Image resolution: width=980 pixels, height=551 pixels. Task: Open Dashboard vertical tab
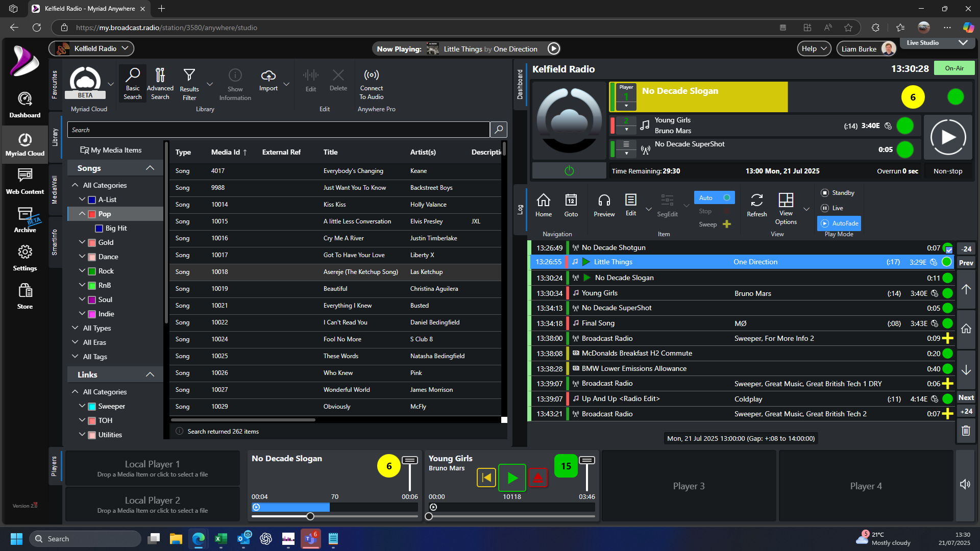(x=520, y=84)
